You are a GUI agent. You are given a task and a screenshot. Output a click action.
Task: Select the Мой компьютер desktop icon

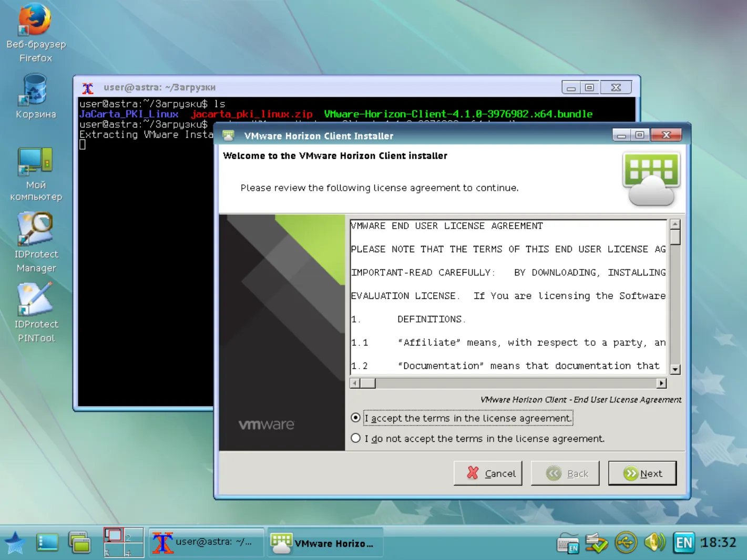click(36, 174)
